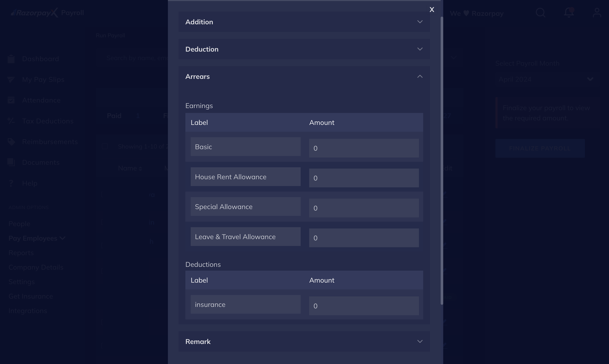609x364 pixels.
Task: Open the search icon in the header
Action: coord(540,13)
